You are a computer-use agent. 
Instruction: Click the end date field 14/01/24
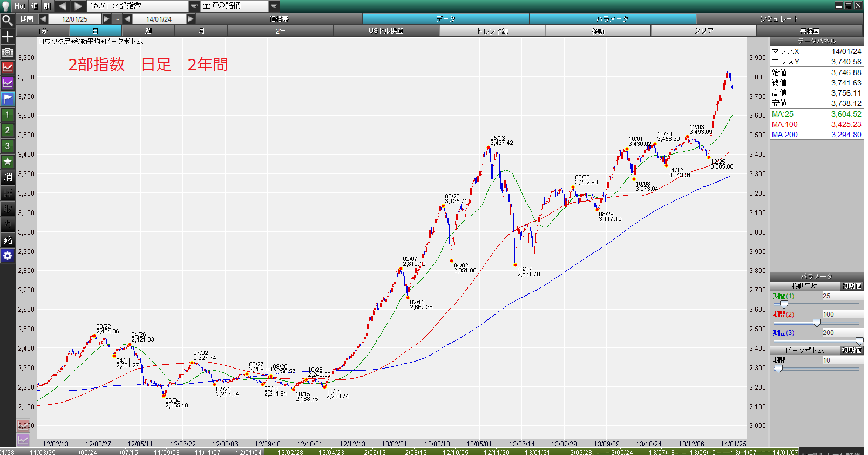[x=159, y=19]
